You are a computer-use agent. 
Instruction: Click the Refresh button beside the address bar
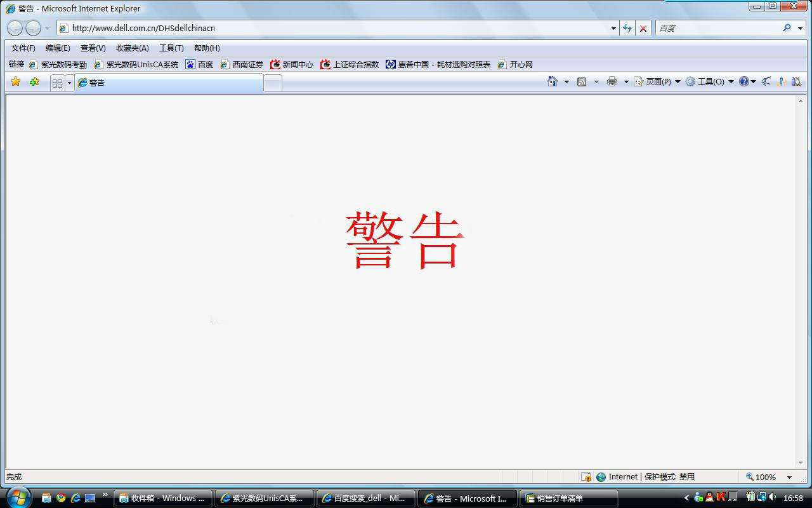[627, 28]
